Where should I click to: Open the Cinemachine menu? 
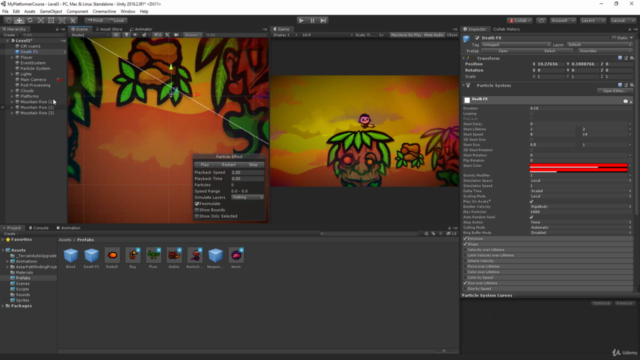click(104, 11)
